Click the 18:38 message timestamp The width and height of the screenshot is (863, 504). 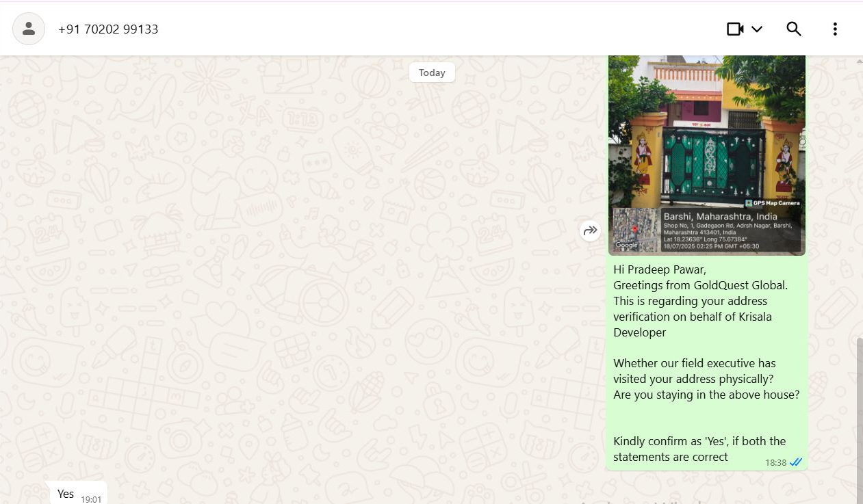[x=775, y=463]
